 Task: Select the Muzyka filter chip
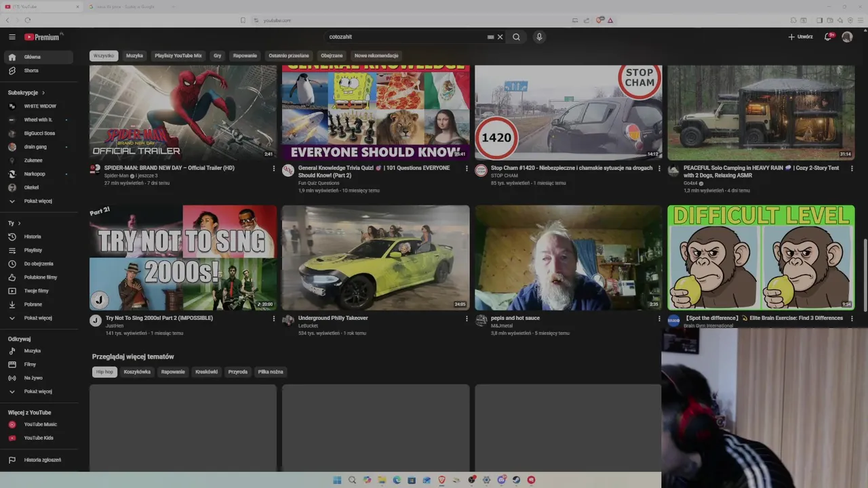pos(134,56)
